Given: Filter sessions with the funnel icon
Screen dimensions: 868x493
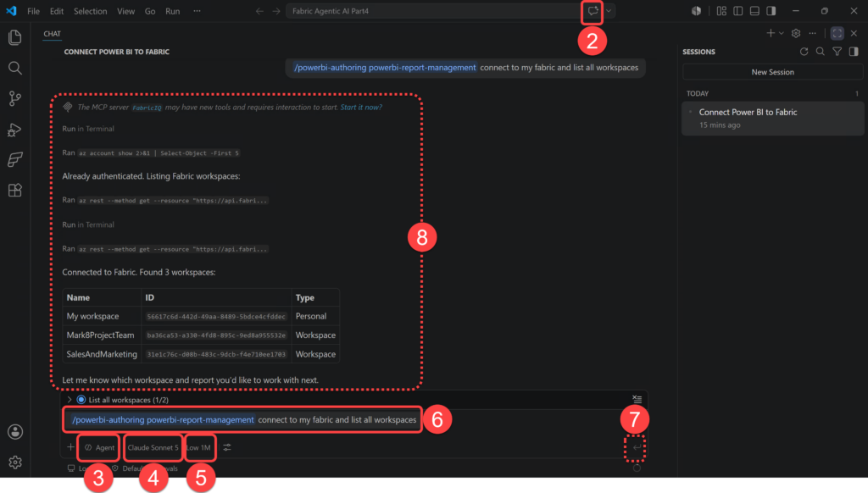Looking at the screenshot, I should pos(837,52).
